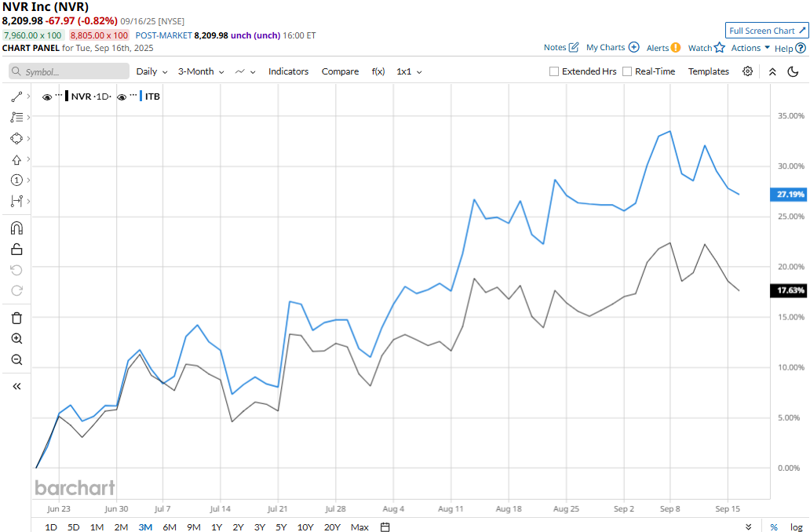Select the 1M time range

point(97,527)
